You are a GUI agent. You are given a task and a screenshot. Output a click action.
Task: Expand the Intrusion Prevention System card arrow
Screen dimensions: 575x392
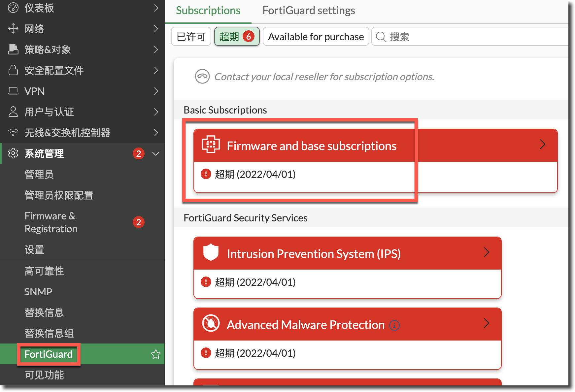click(x=486, y=252)
